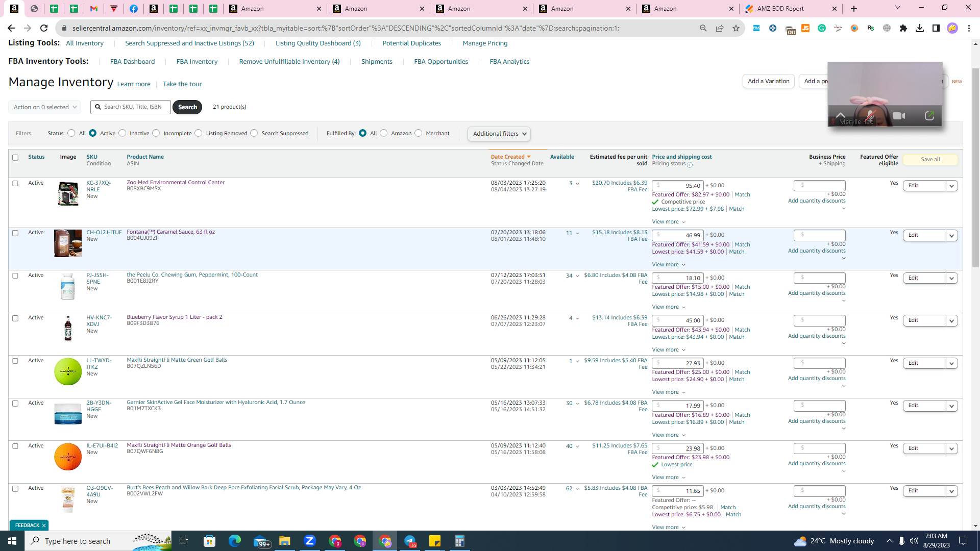Open Zoom from the taskbar
The height and width of the screenshot is (551, 980).
310,541
